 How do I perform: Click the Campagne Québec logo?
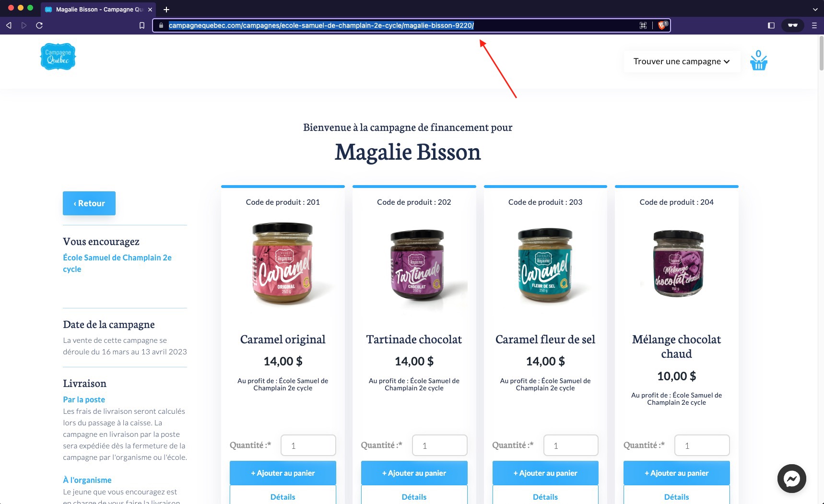[58, 57]
